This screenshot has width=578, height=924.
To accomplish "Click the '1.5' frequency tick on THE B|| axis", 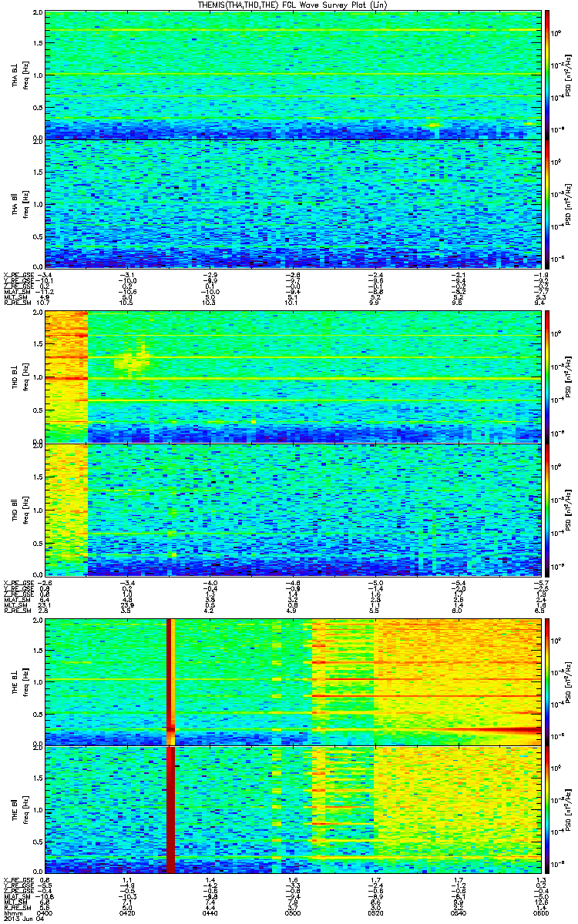I will click(x=37, y=779).
